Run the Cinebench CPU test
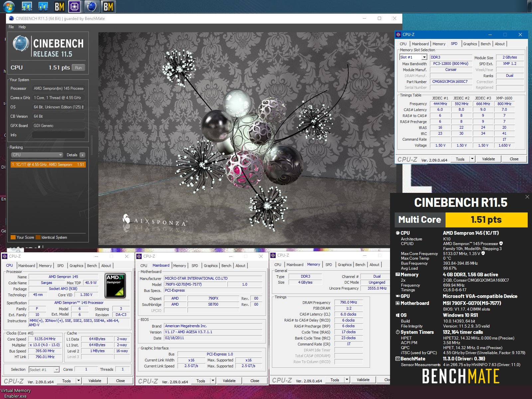Image resolution: width=532 pixels, height=399 pixels. (x=78, y=68)
